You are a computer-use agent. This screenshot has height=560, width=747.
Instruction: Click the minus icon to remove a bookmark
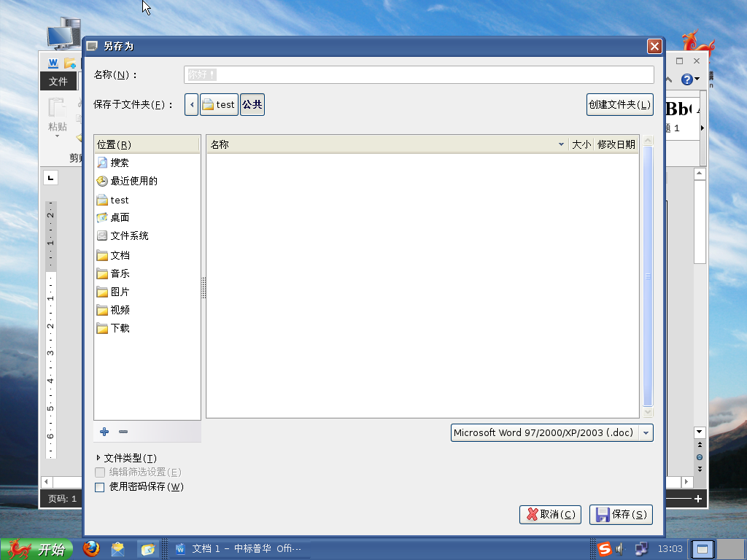(x=123, y=432)
